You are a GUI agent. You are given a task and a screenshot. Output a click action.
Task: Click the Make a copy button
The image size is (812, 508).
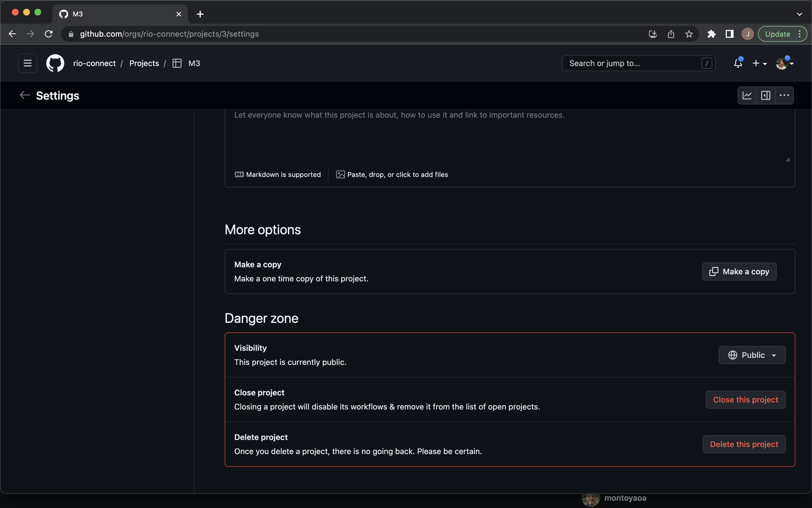pos(739,271)
